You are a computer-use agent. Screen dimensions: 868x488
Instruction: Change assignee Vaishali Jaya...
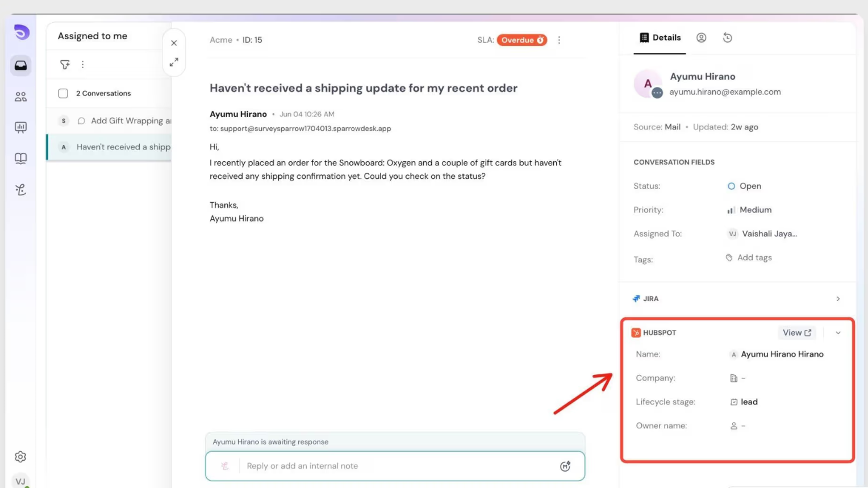(x=762, y=233)
